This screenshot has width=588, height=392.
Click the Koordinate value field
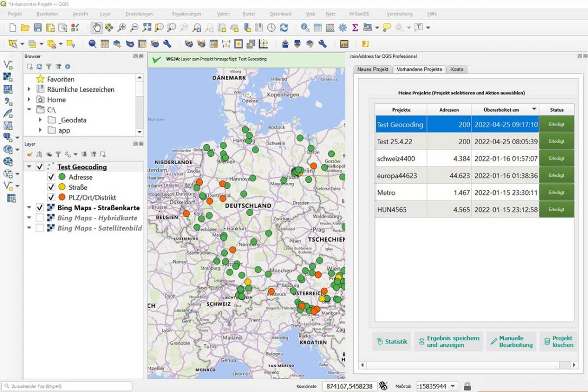(x=349, y=386)
